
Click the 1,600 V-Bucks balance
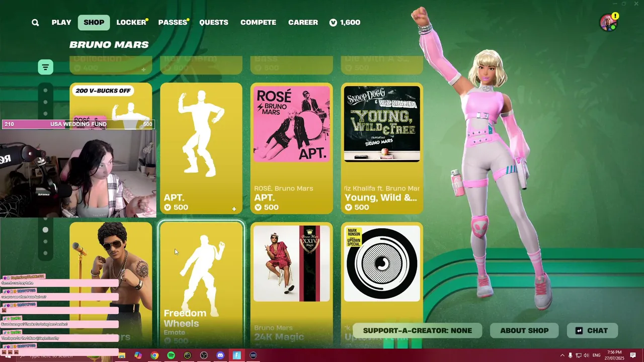point(345,22)
